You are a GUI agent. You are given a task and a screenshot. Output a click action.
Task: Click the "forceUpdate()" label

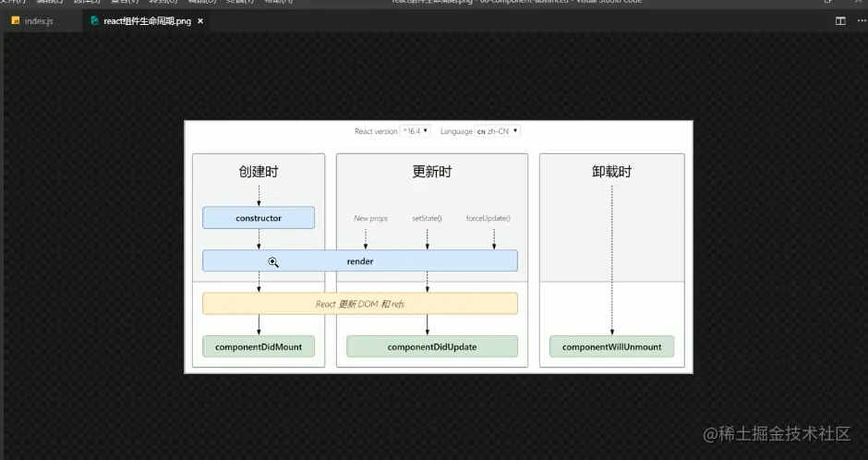click(x=488, y=218)
